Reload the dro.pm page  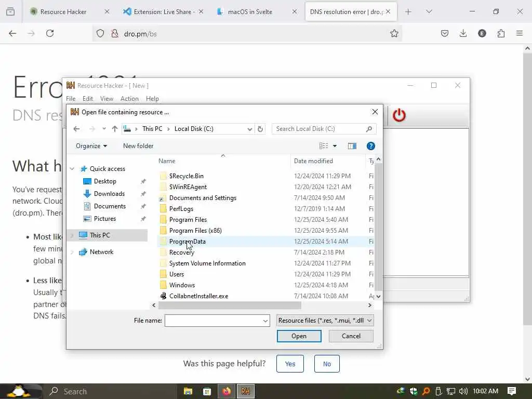click(50, 33)
